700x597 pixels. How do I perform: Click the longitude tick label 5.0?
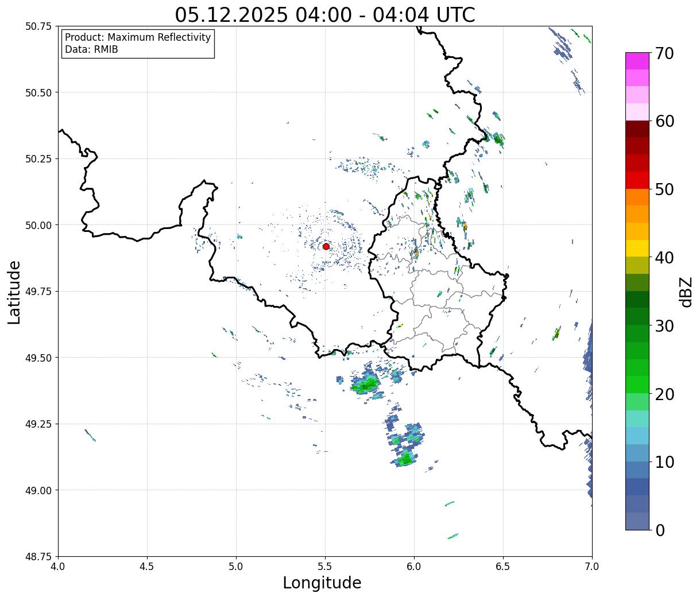236,567
